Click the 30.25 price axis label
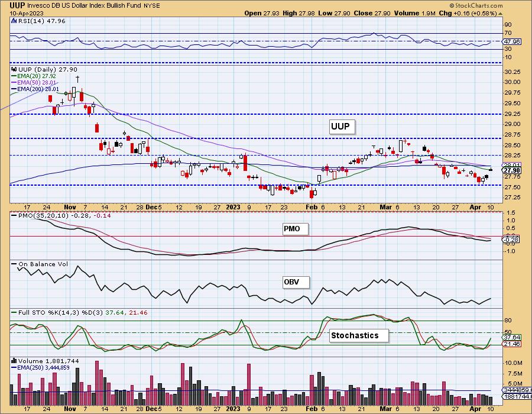532x414 pixels. pos(512,72)
